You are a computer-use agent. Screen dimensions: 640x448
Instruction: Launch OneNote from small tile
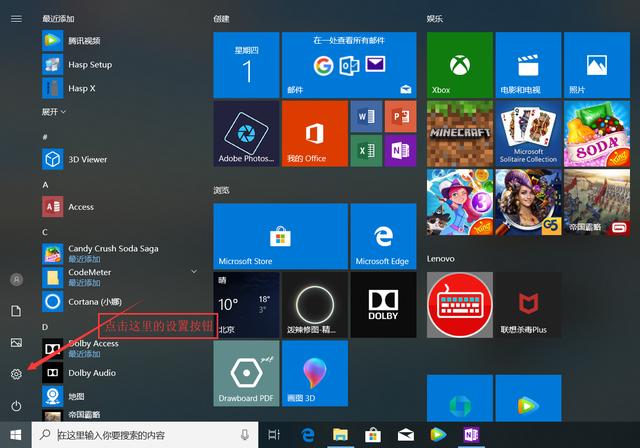(x=400, y=151)
